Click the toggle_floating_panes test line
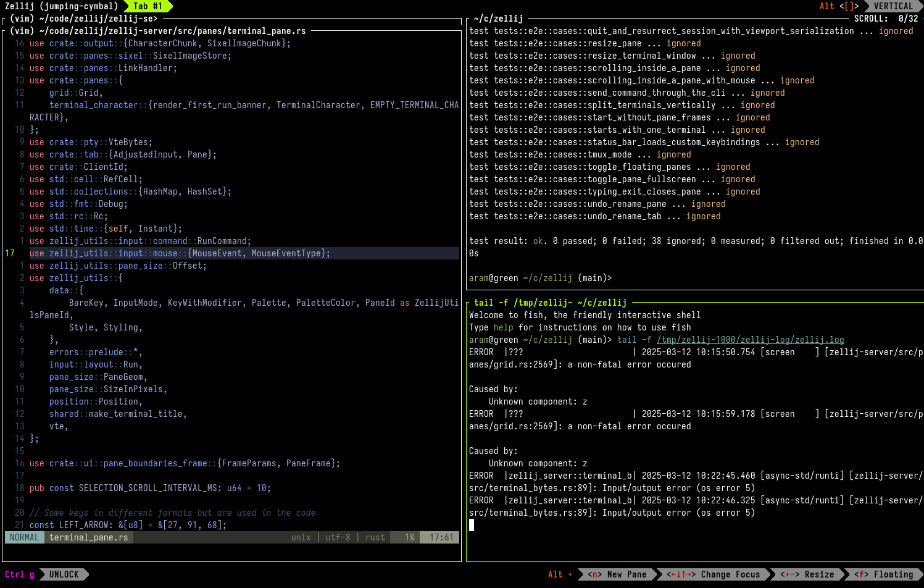Viewport: 924px width, 588px height. 609,167
